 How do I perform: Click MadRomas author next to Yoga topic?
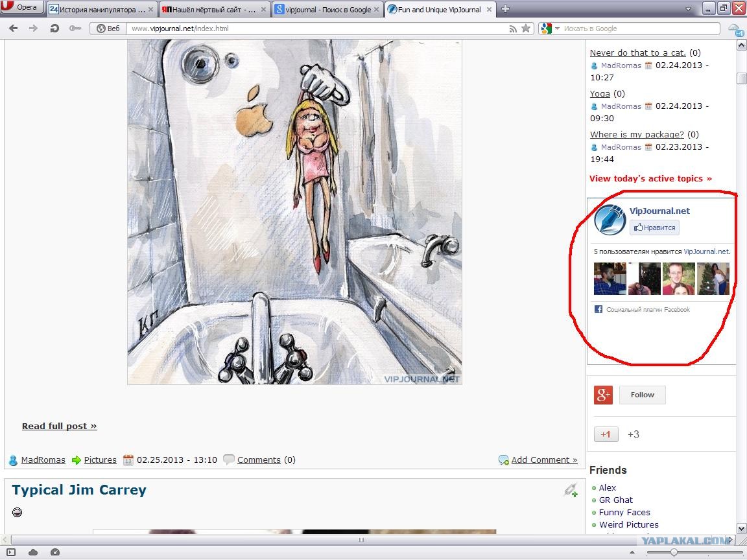[x=621, y=106]
